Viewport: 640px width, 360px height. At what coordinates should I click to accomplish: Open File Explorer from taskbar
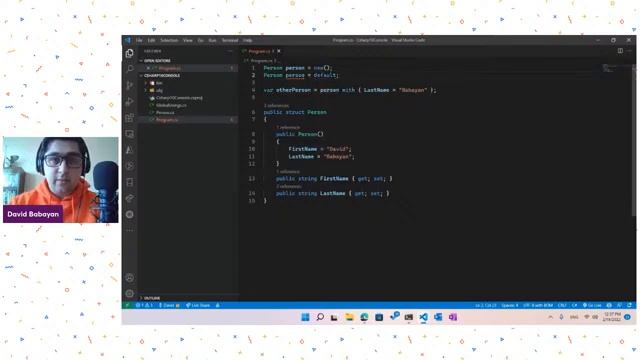pyautogui.click(x=349, y=317)
